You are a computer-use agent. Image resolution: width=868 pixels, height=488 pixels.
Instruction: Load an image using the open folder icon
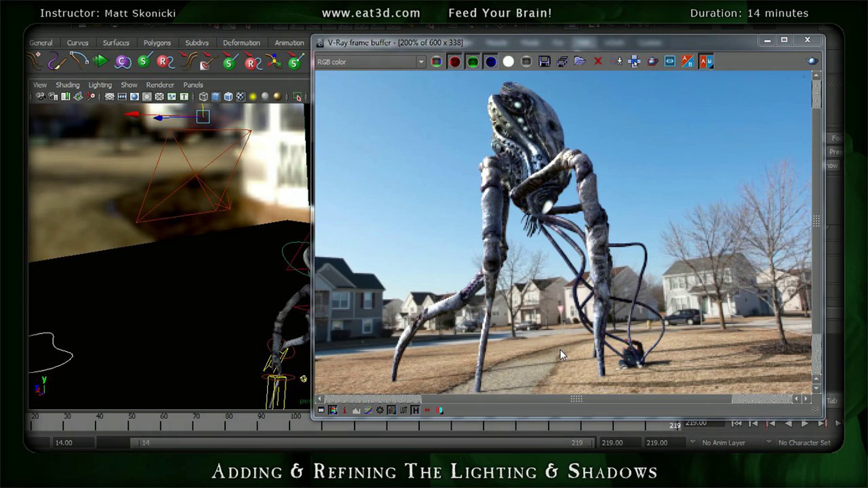(580, 61)
